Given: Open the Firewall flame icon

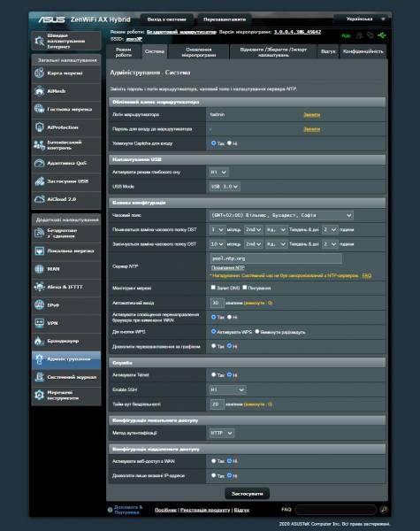Looking at the screenshot, I should click(39, 341).
